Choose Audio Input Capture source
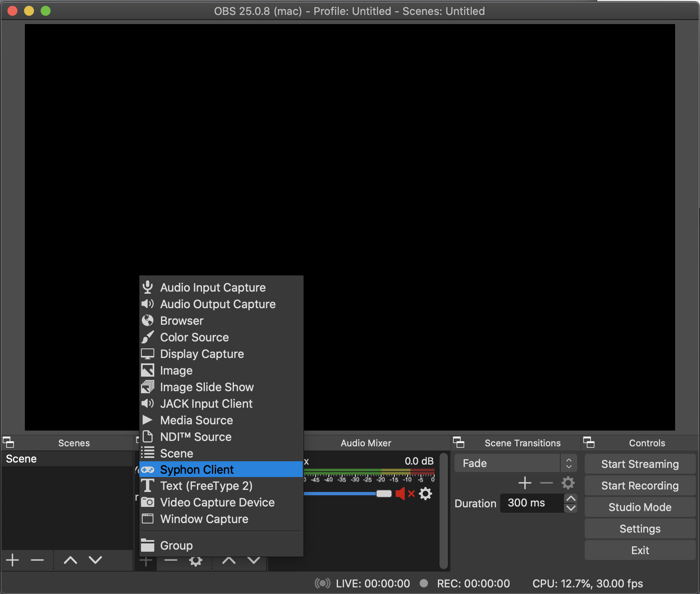This screenshot has width=700, height=594. 221,287
